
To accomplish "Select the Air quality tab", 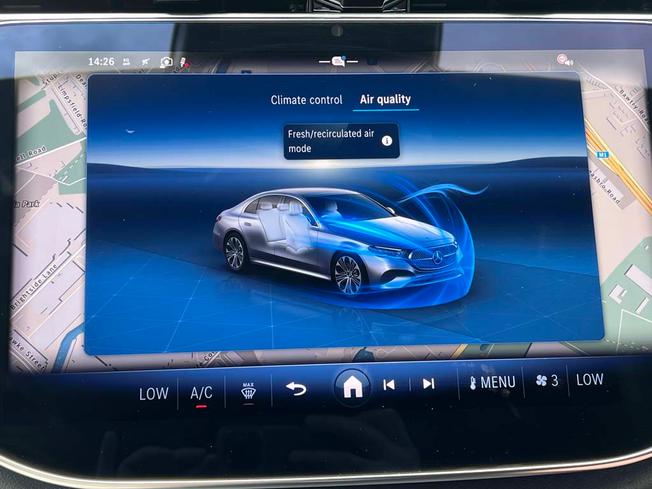I will point(385,99).
